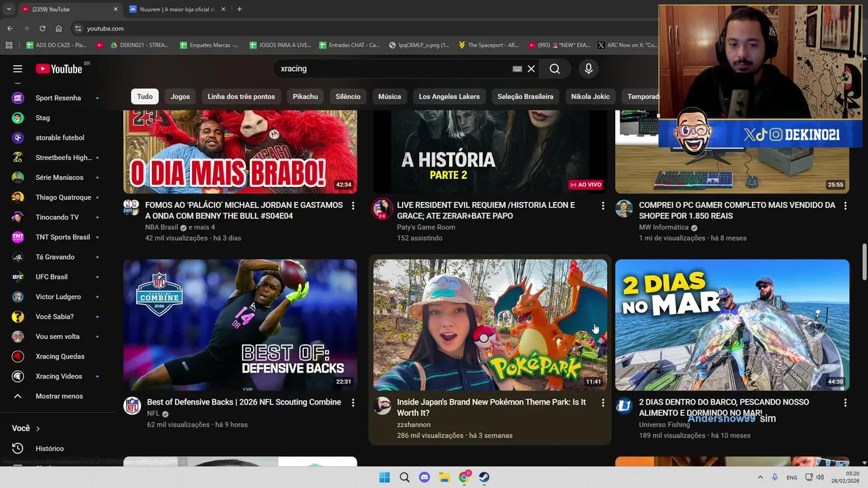Viewport: 868px width, 488px height.
Task: Open the Windows Start button
Action: 384,477
